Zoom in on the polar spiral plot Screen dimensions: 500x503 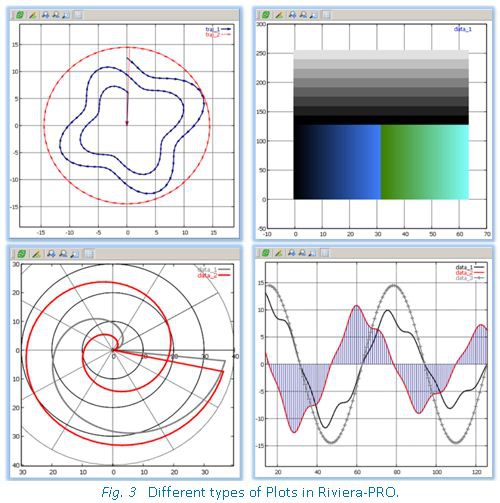(x=51, y=254)
